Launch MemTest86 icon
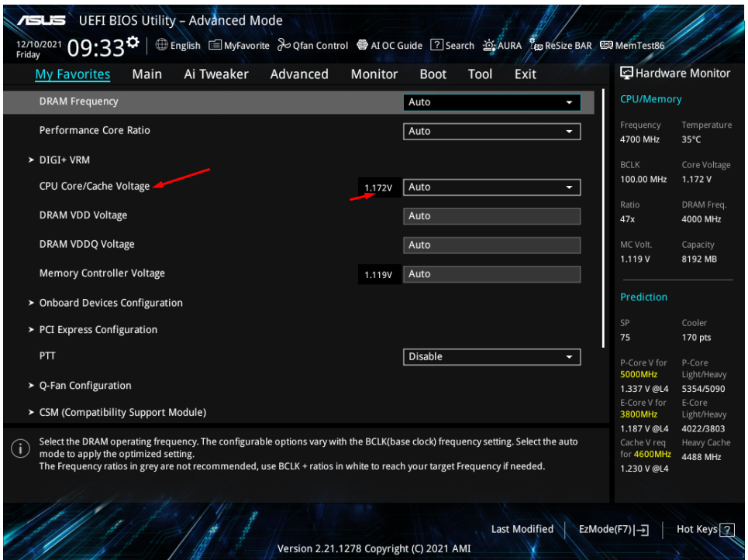 [606, 45]
